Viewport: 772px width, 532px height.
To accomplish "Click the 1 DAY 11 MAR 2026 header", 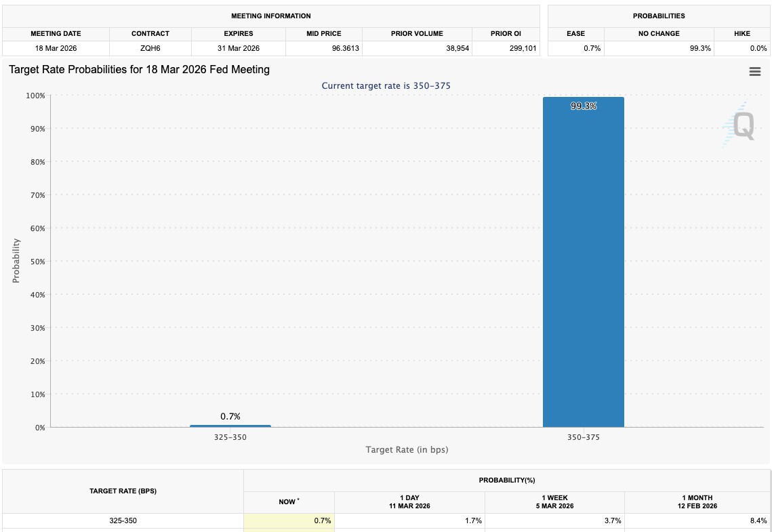I will (409, 502).
